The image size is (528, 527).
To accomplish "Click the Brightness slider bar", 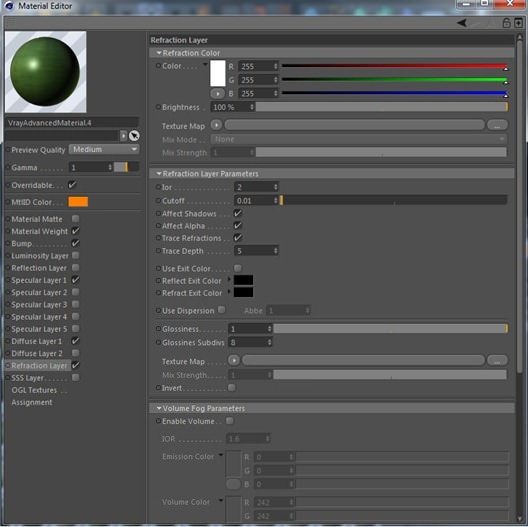I will coord(382,107).
